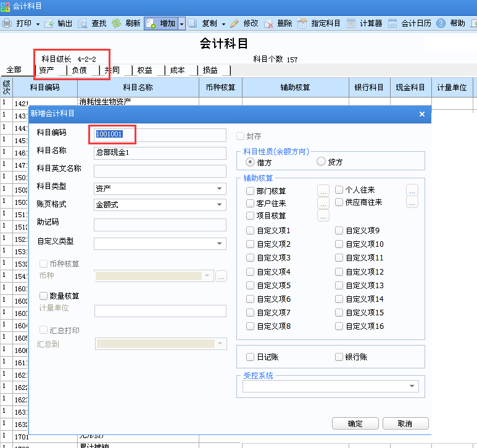477x448 pixels.
Task: Click the 取消 button
Action: click(x=405, y=423)
